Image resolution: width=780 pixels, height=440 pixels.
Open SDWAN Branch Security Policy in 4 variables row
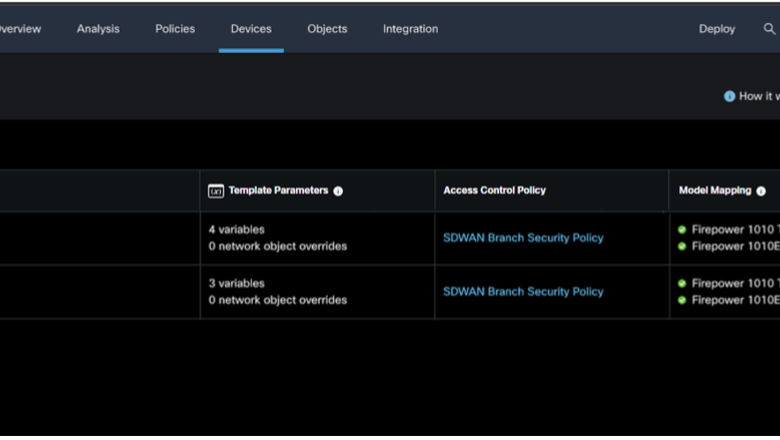pos(523,238)
